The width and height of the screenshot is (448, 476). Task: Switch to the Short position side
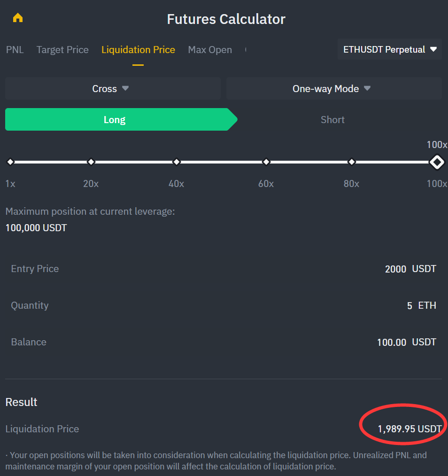point(332,120)
